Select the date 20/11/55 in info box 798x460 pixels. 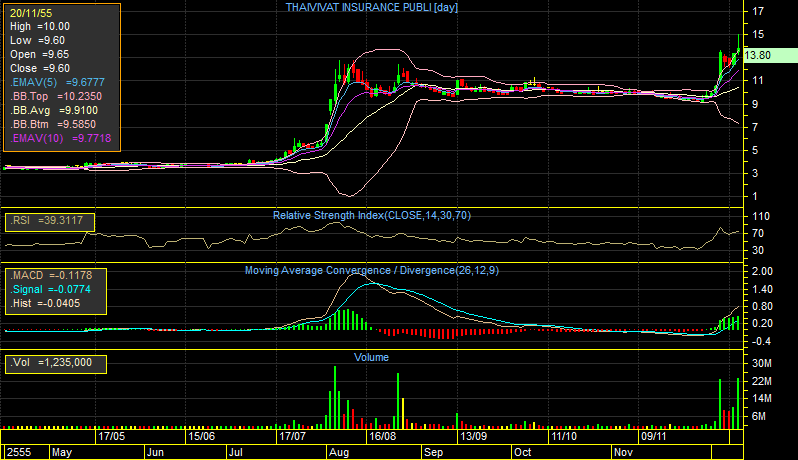pyautogui.click(x=31, y=13)
